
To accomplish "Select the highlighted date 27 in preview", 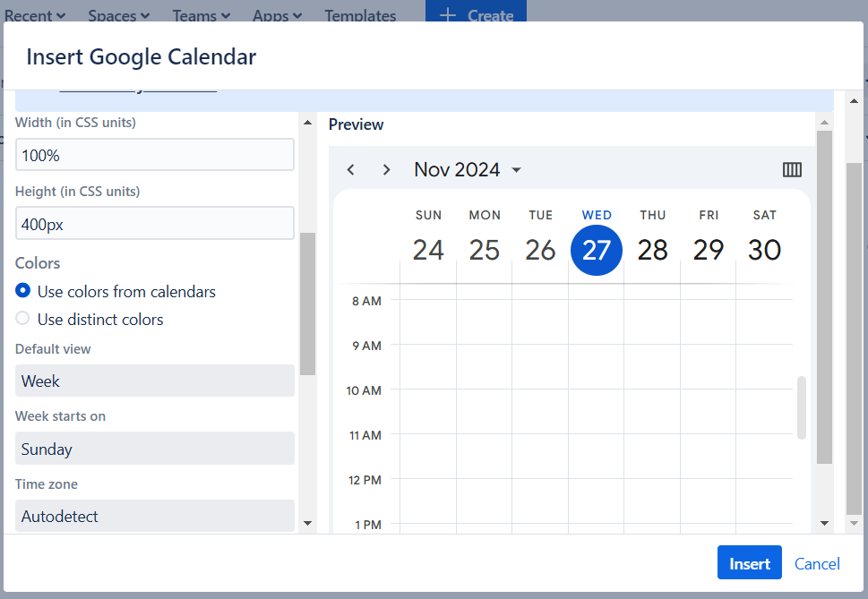I will pos(596,250).
